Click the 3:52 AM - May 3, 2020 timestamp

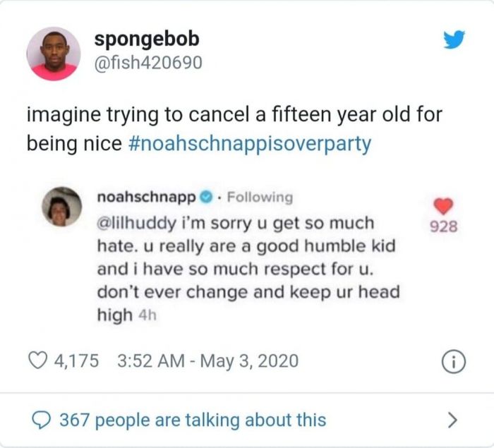pos(205,362)
